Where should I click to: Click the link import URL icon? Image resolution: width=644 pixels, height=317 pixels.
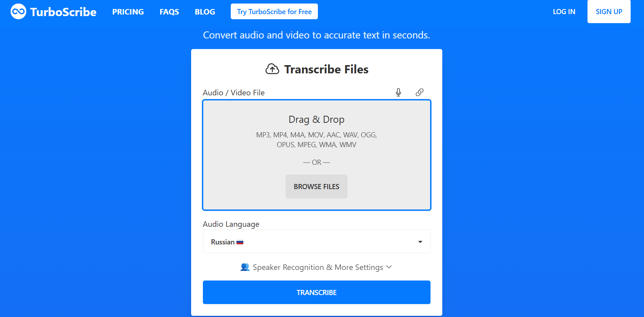pyautogui.click(x=420, y=92)
